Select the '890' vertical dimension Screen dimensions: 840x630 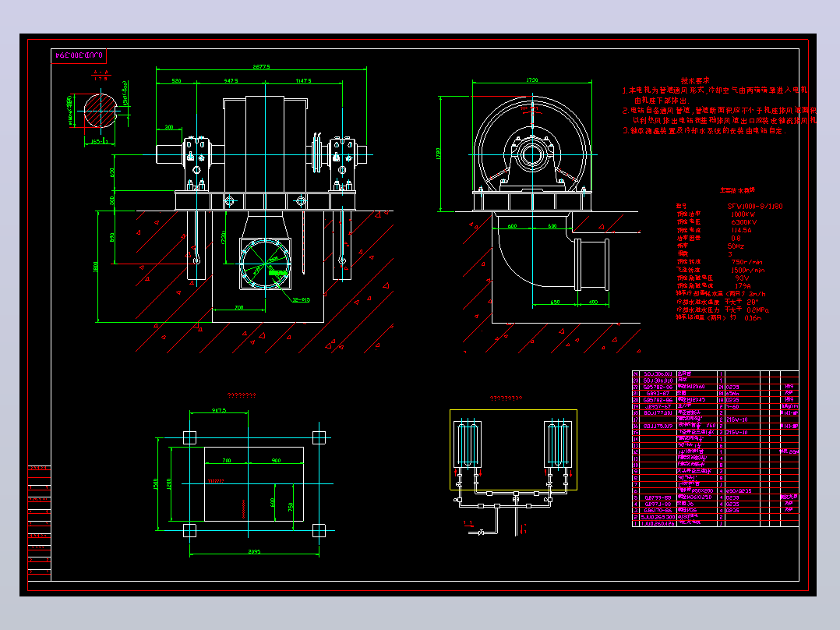click(x=111, y=237)
